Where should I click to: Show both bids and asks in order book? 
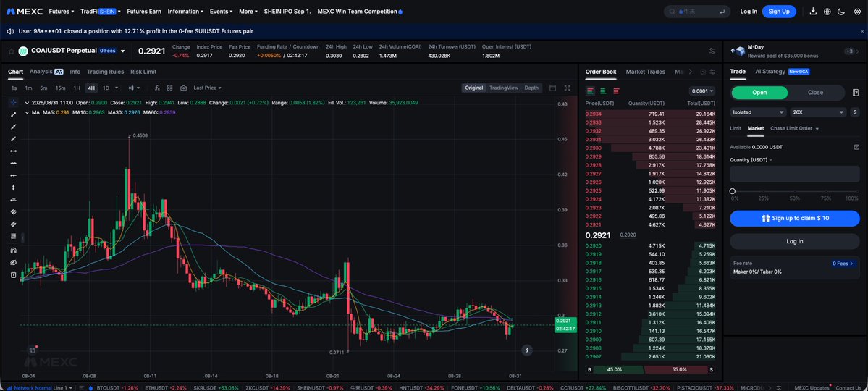click(x=590, y=91)
